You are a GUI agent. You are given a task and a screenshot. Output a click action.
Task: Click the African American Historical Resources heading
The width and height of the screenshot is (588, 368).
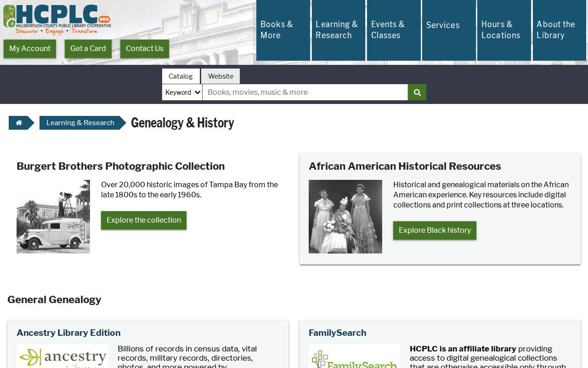(x=405, y=166)
